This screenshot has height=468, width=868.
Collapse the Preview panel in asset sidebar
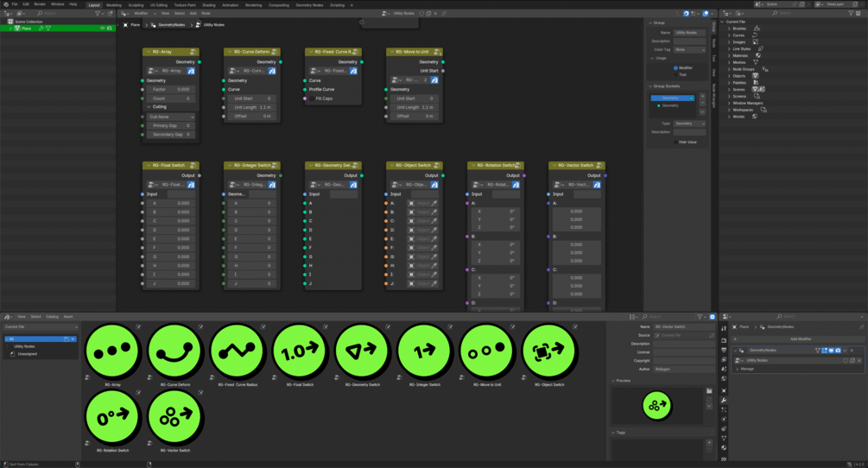coord(613,381)
